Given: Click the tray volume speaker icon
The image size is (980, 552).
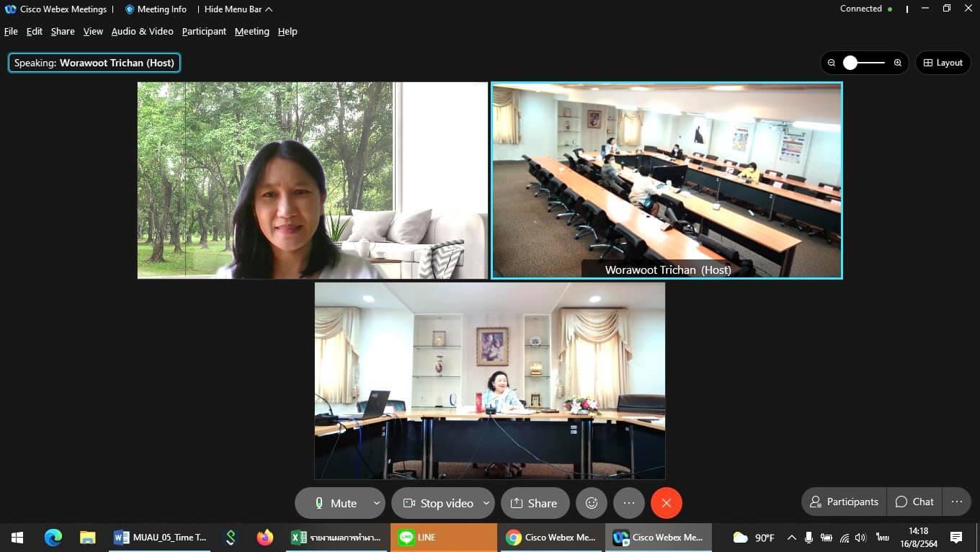Looking at the screenshot, I should coord(860,538).
